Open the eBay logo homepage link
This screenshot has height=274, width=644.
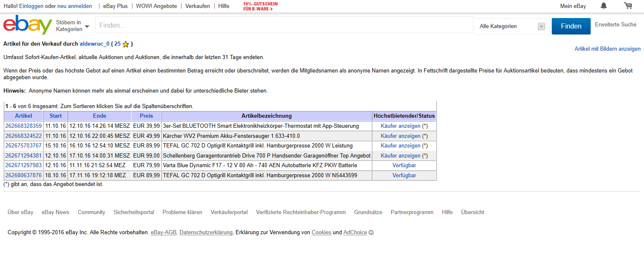pos(28,25)
